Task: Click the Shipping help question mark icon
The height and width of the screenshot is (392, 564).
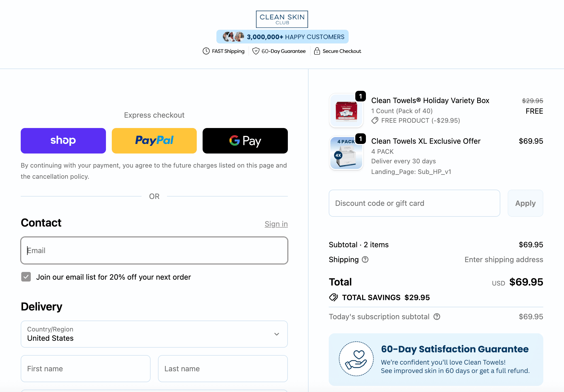Action: coord(365,259)
